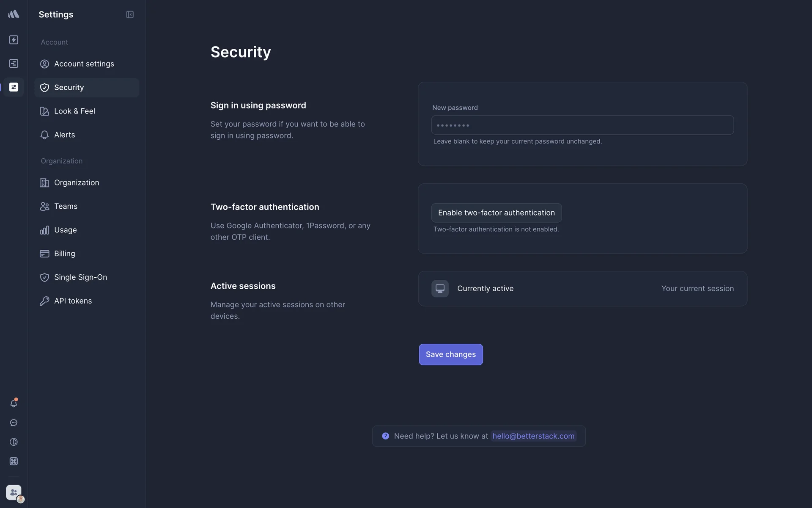Viewport: 812px width, 508px height.
Task: Navigate to Billing settings
Action: click(64, 254)
